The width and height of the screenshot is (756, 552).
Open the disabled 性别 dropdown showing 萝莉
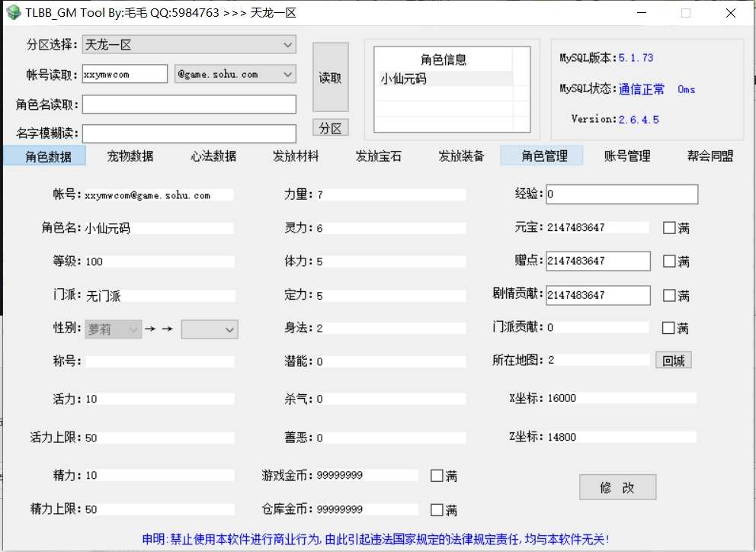pos(114,329)
